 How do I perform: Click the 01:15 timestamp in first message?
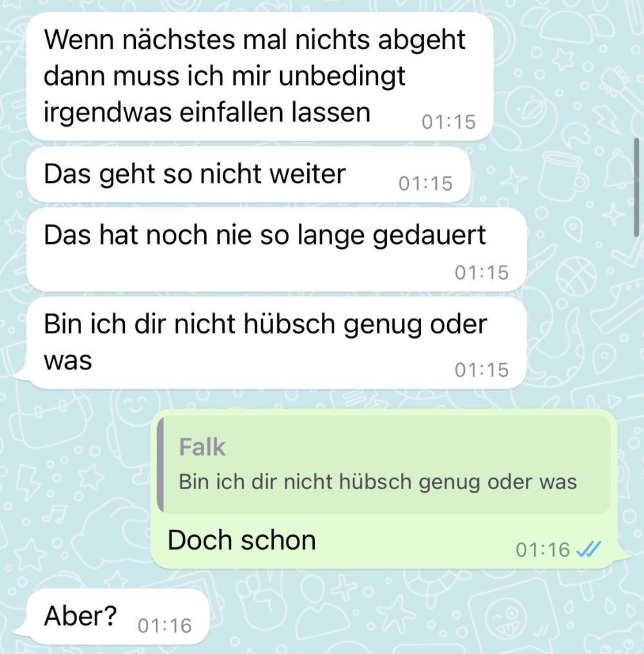click(449, 122)
